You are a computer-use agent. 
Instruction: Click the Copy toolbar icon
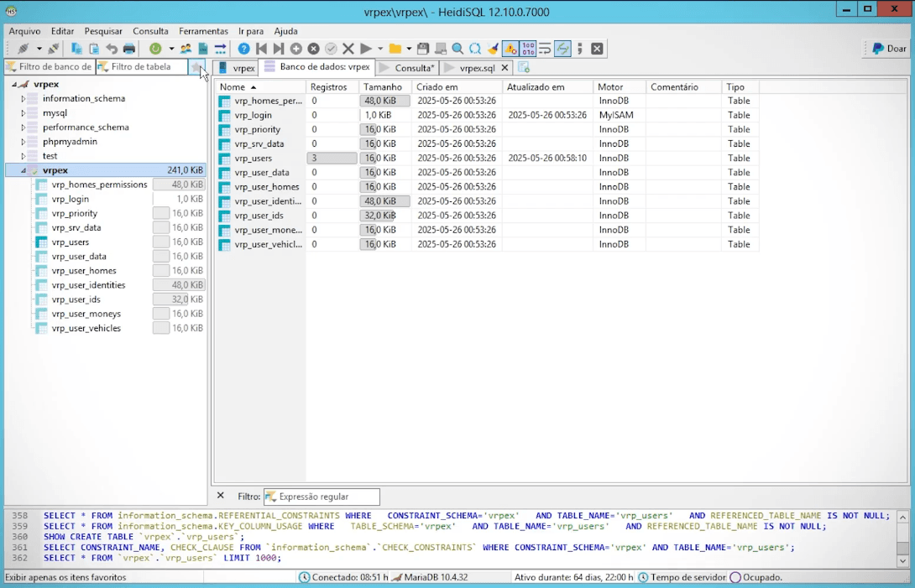pyautogui.click(x=76, y=49)
